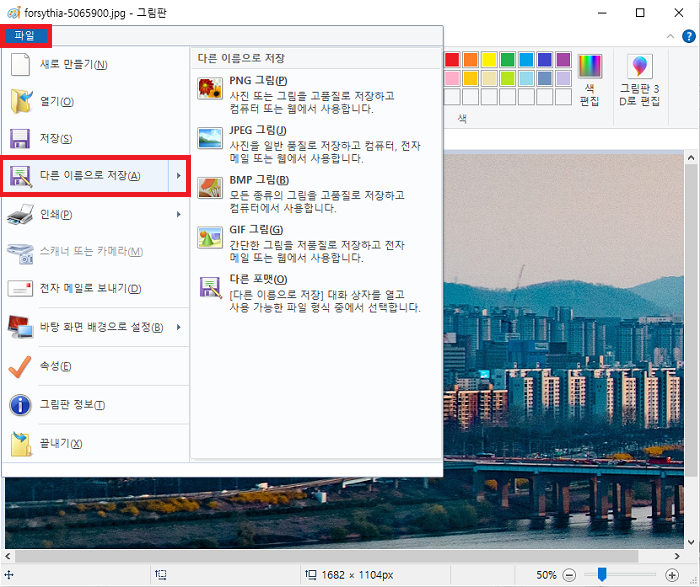The width and height of the screenshot is (700, 587).
Task: Open the 파일 menu tab
Action: pos(25,35)
